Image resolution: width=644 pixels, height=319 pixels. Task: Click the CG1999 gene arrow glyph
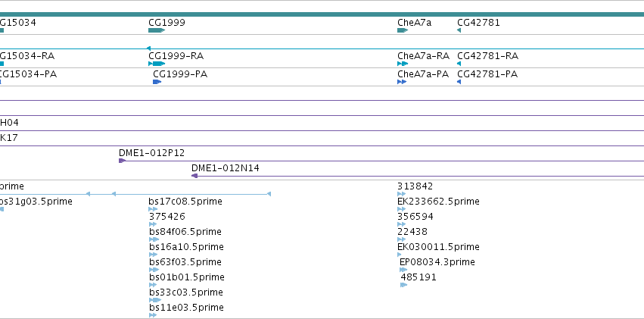[157, 30]
